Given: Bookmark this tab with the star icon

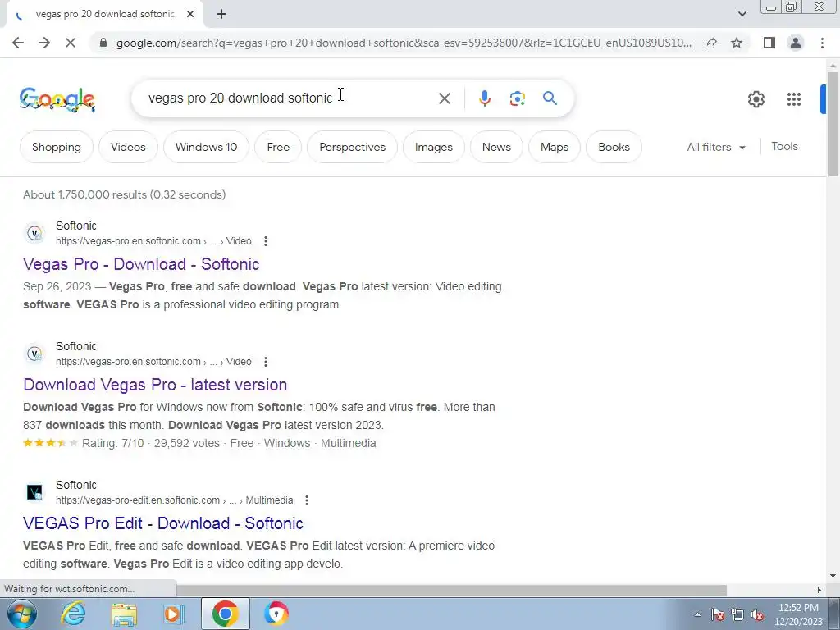Looking at the screenshot, I should [737, 43].
